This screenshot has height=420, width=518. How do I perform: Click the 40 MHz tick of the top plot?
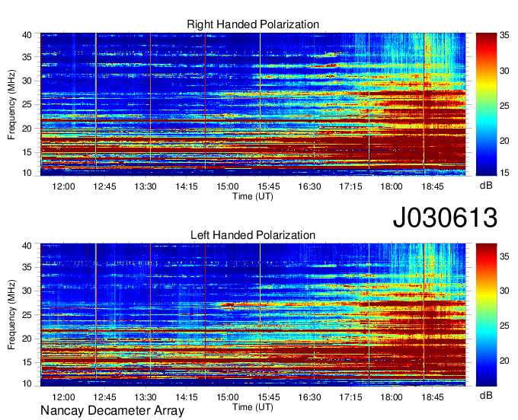coord(27,35)
